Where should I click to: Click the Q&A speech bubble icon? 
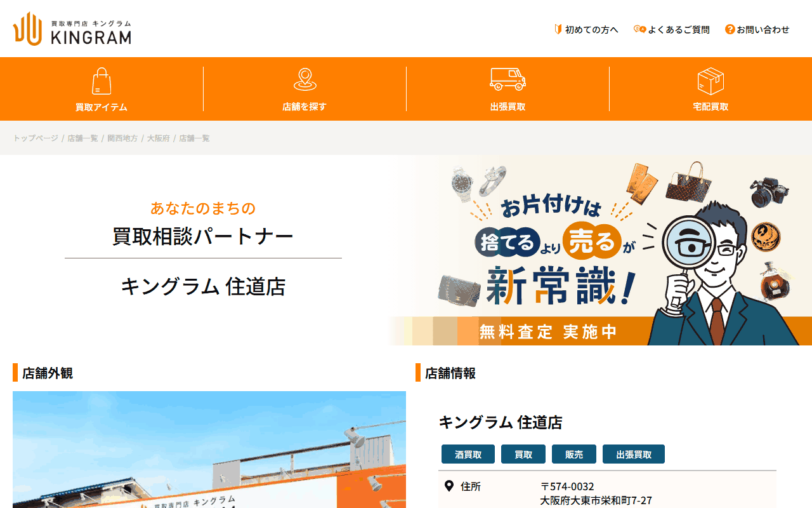pyautogui.click(x=639, y=29)
